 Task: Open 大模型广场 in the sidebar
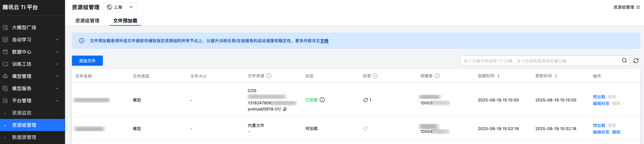[x=24, y=28]
